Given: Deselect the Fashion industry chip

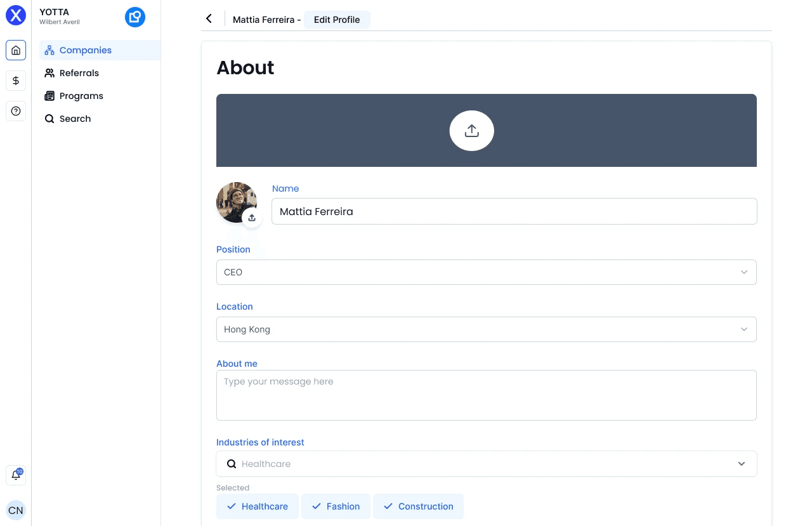Looking at the screenshot, I should click(x=317, y=506).
